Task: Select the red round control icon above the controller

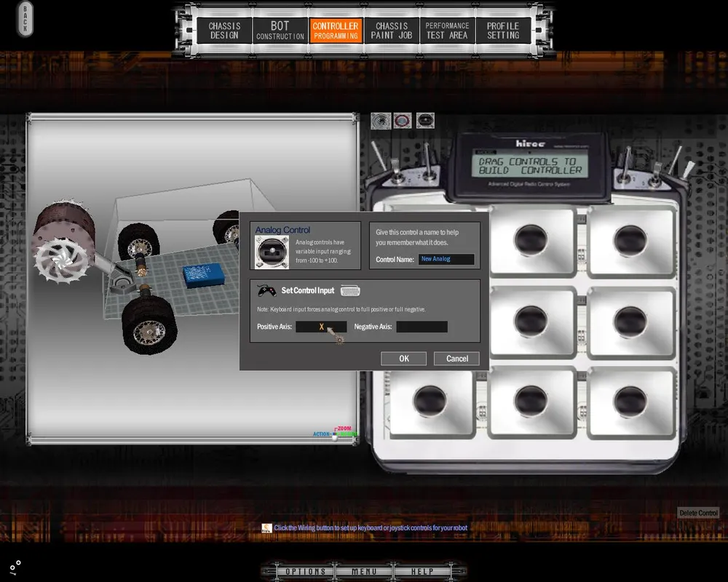Action: click(403, 121)
